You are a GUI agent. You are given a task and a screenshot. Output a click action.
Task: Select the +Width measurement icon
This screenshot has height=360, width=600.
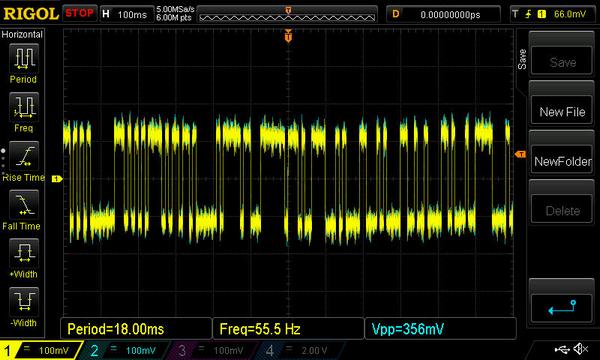tap(24, 252)
